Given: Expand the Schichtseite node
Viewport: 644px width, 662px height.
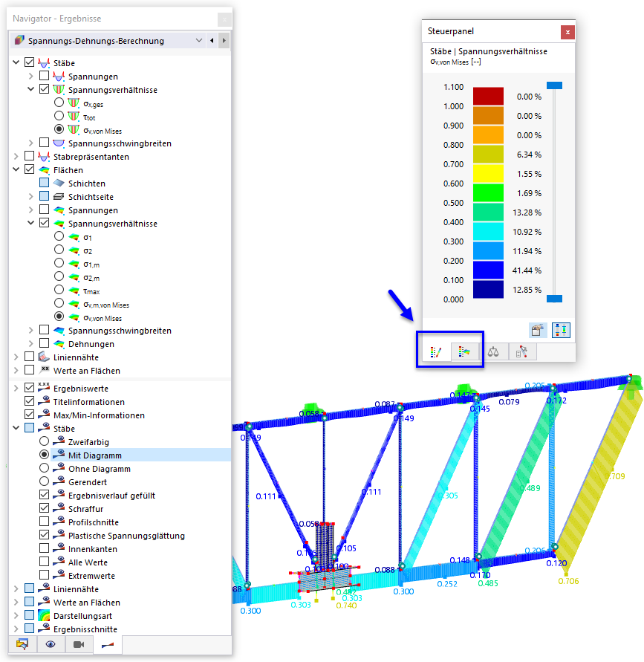Looking at the screenshot, I should coord(30,196).
